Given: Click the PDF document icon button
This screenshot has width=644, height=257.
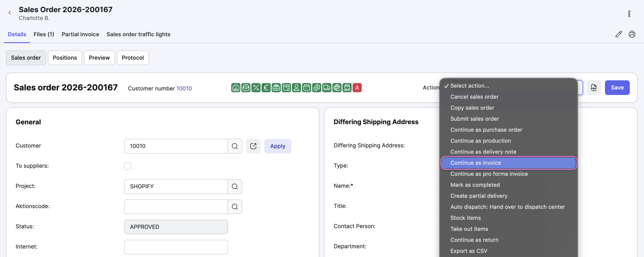Looking at the screenshot, I should point(593,88).
